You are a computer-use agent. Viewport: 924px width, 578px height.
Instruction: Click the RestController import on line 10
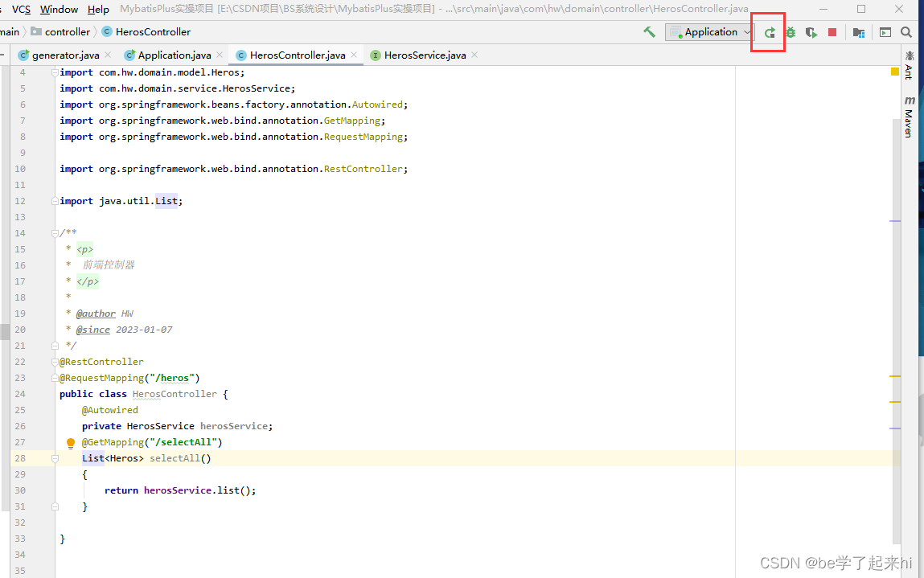click(363, 169)
